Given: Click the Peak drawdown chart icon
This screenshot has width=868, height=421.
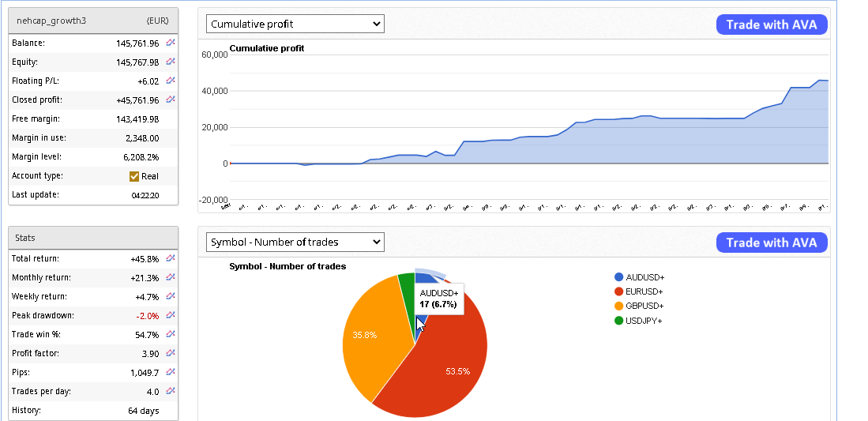Looking at the screenshot, I should (x=170, y=315).
